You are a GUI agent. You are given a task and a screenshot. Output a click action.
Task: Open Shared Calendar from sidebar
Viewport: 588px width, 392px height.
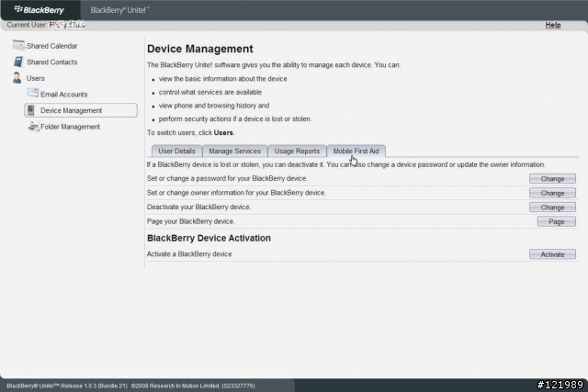point(51,46)
